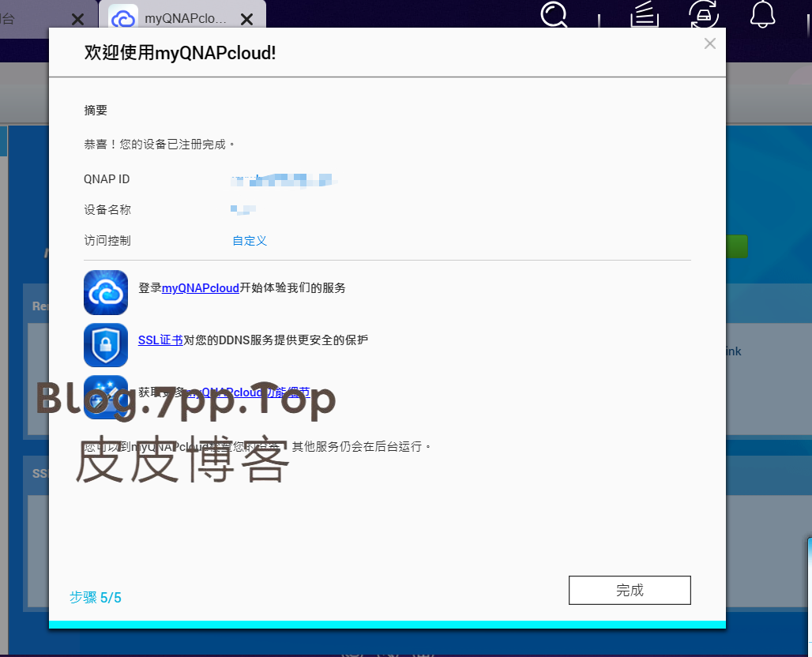Open background tasks stacked-lines icon
This screenshot has height=657, width=812.
pyautogui.click(x=645, y=14)
